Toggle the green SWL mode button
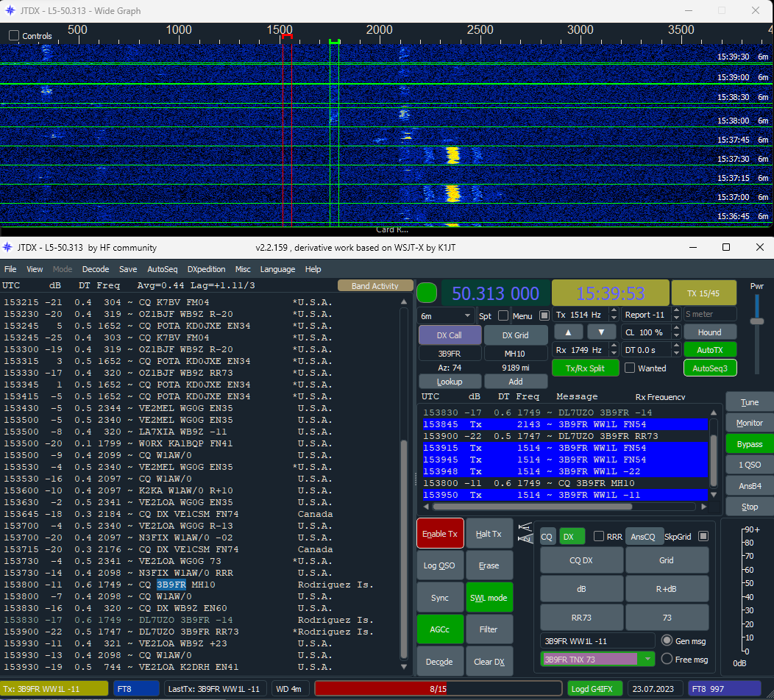 tap(489, 597)
